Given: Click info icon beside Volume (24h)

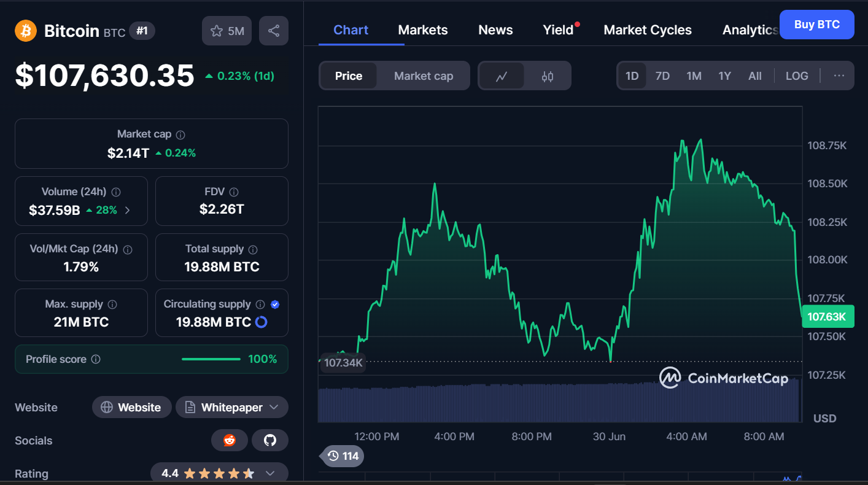Looking at the screenshot, I should point(116,192).
